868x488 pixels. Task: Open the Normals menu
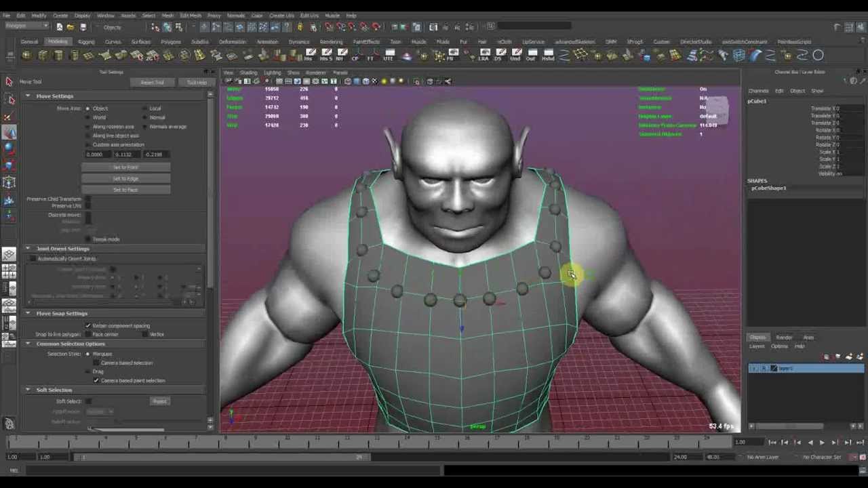point(236,16)
